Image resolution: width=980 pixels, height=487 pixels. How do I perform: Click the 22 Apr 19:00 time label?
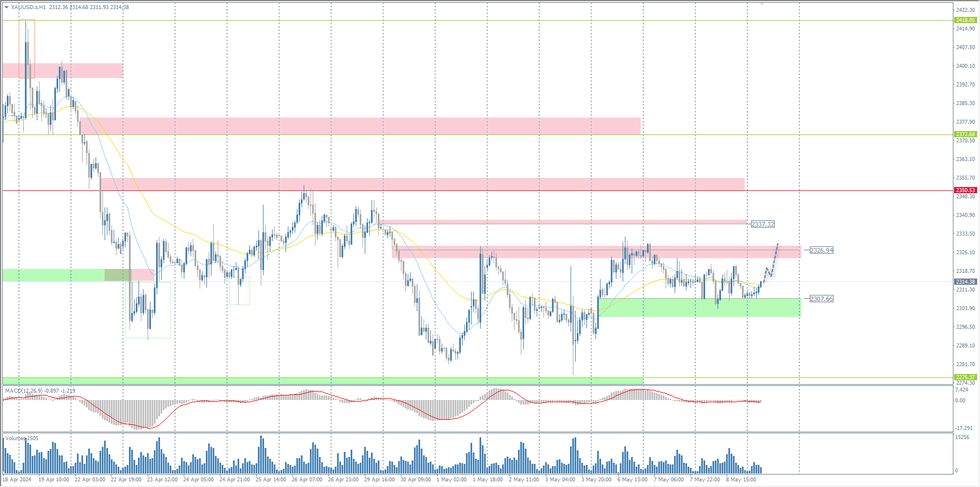(126, 480)
